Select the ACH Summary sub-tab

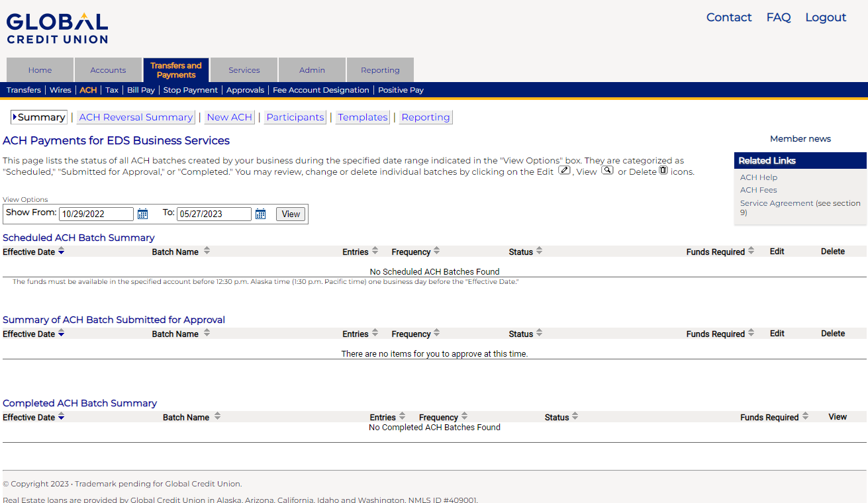(x=39, y=117)
